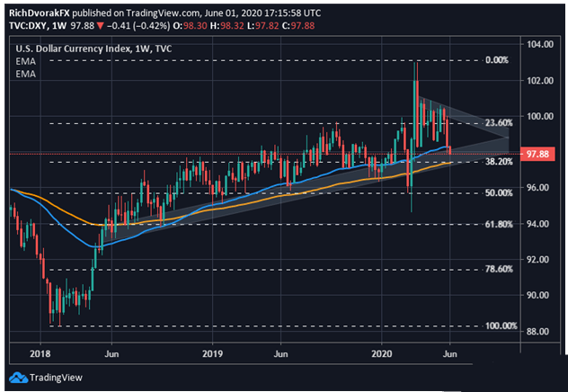Select the 23.60% Fibonacci level label

[499, 123]
